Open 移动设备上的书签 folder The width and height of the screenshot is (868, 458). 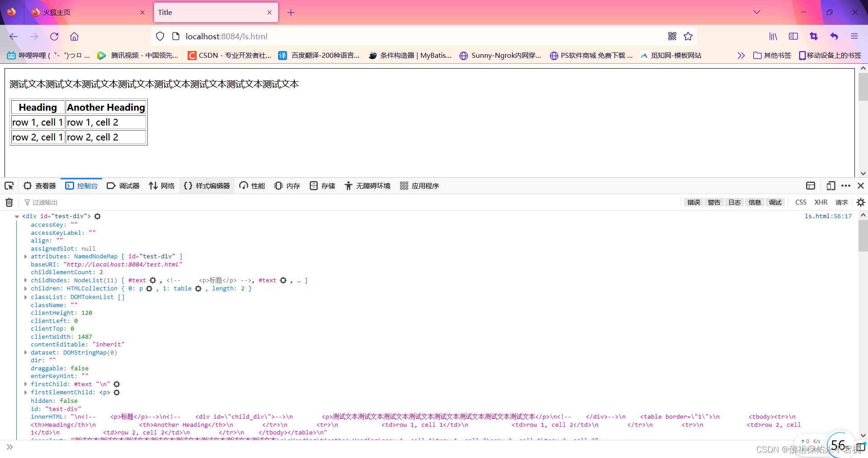830,56
